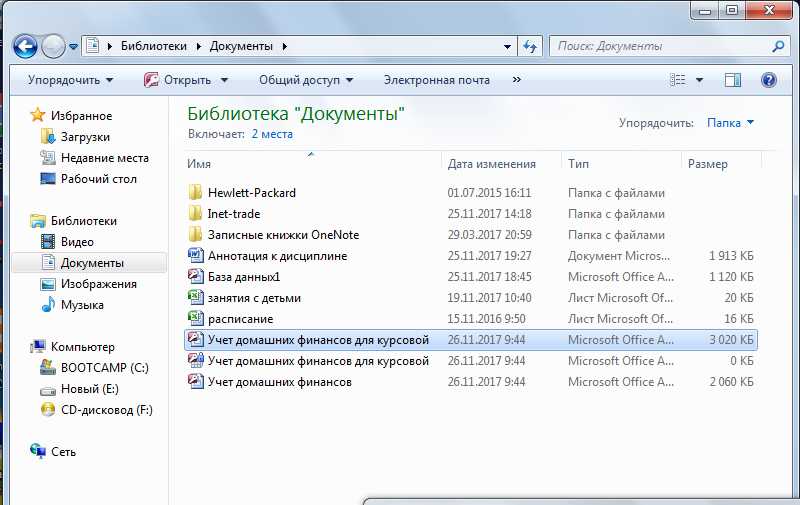
Task: Open the Папка arrange-by dropdown
Action: (730, 123)
